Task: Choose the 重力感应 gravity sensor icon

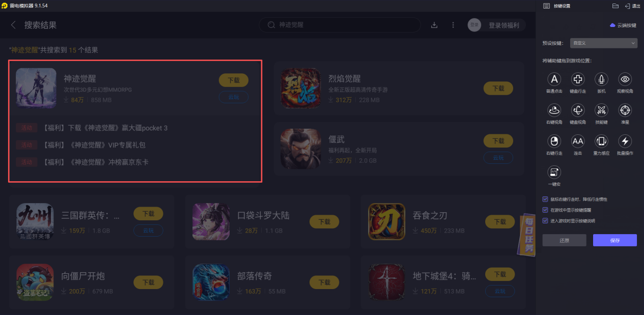Action: (601, 141)
